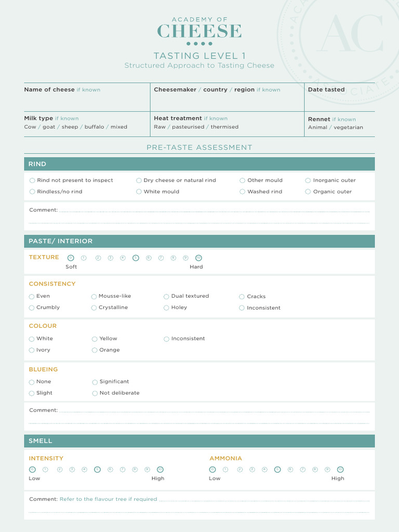
Task: Choose 'thermised' under Heat treatment
Action: [224, 127]
